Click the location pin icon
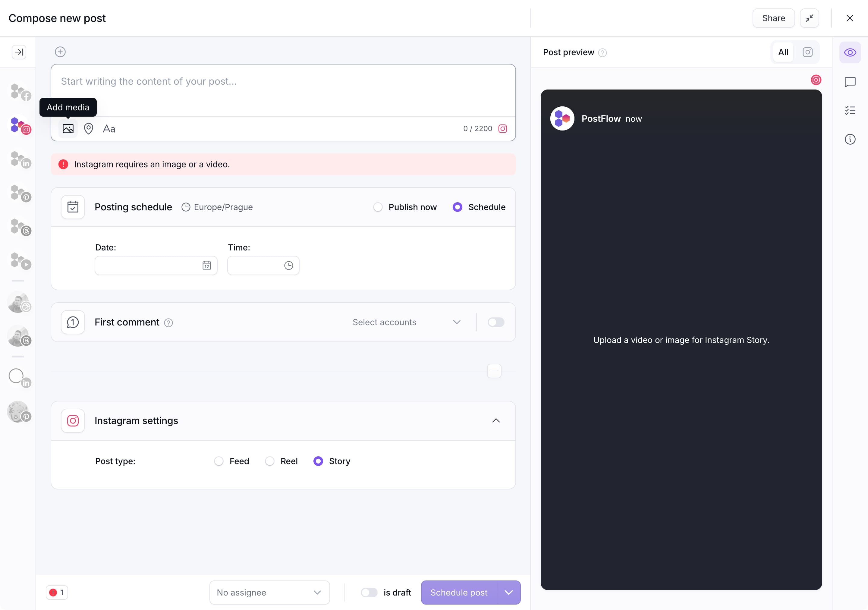Screen dimensions: 868x610 [x=89, y=129]
